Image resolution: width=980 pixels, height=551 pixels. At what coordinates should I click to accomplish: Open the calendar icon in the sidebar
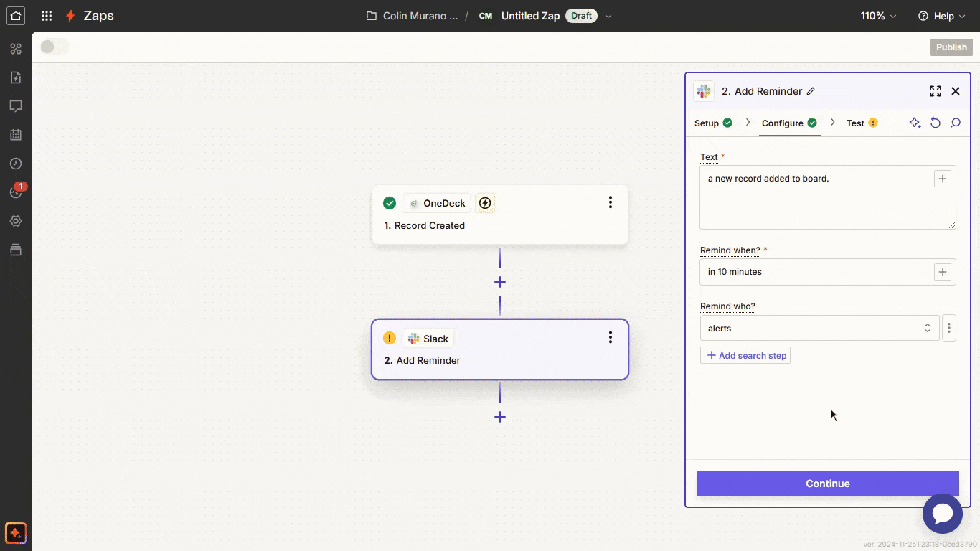[x=16, y=135]
